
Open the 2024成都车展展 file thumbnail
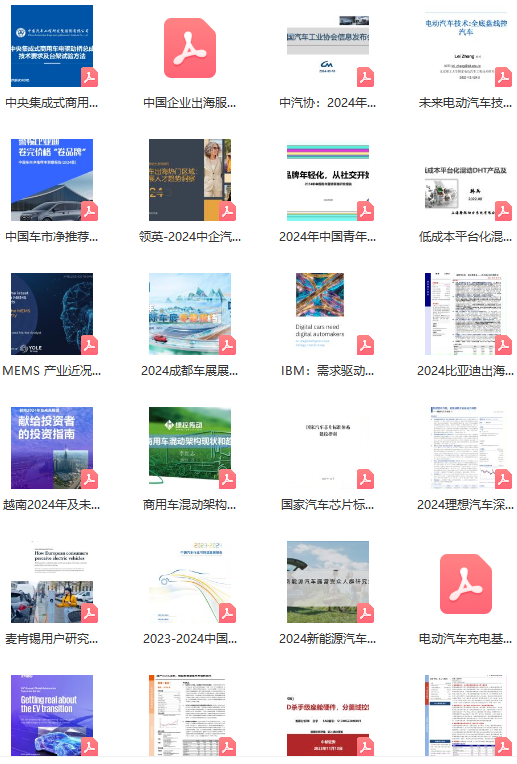(190, 314)
